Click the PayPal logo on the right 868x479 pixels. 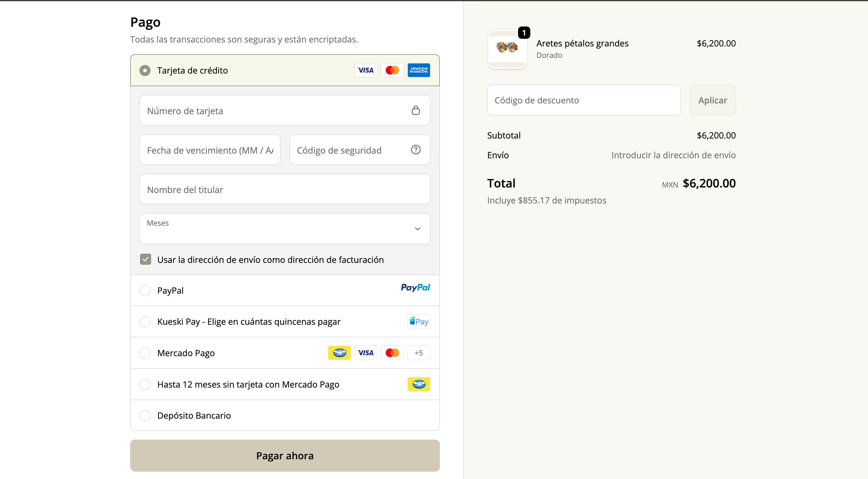[x=415, y=288]
